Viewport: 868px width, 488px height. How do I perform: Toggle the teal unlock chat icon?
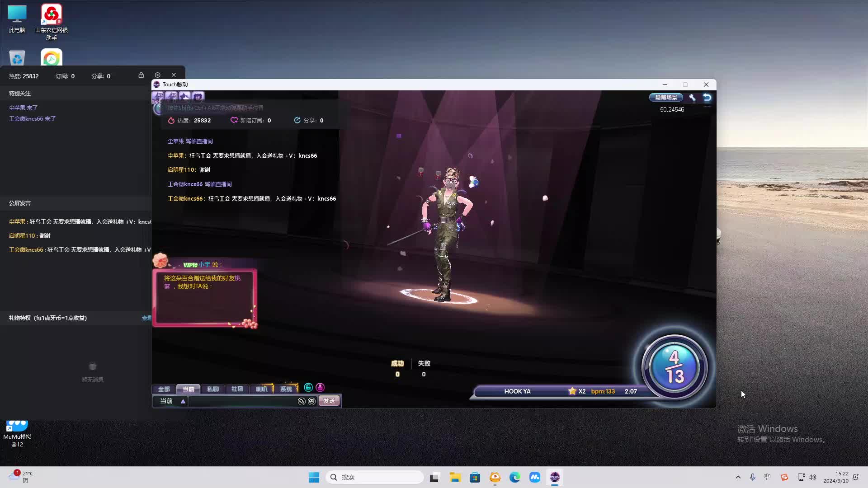coord(308,388)
